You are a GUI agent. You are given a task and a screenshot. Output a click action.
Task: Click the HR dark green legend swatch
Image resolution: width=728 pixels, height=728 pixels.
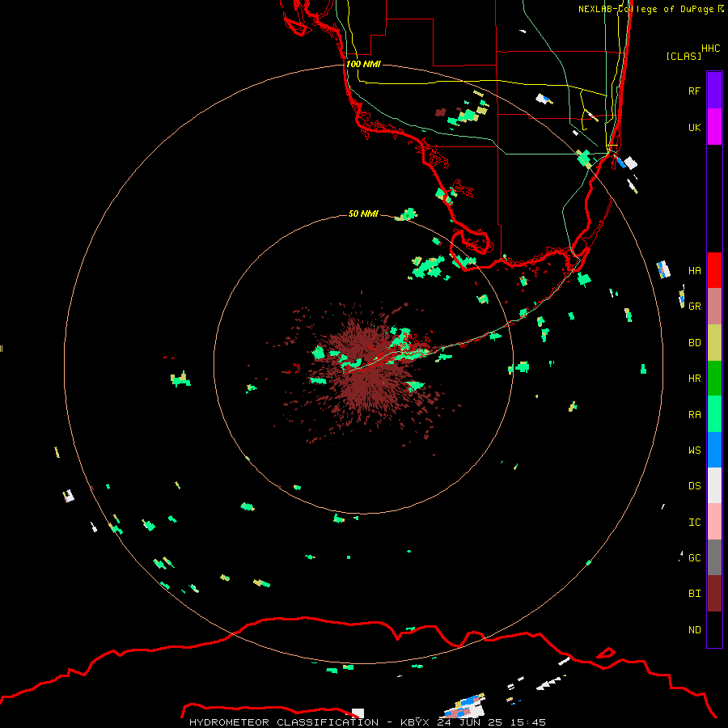click(x=714, y=379)
